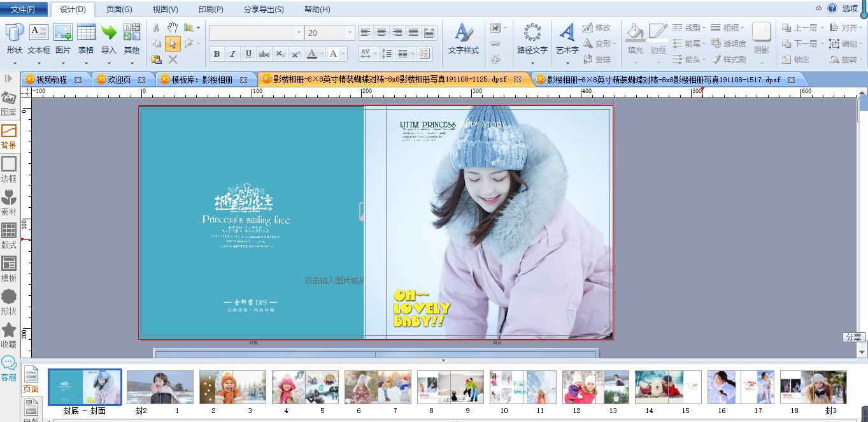The height and width of the screenshot is (422, 868).
Task: Click the 分享 share button
Action: 854,337
